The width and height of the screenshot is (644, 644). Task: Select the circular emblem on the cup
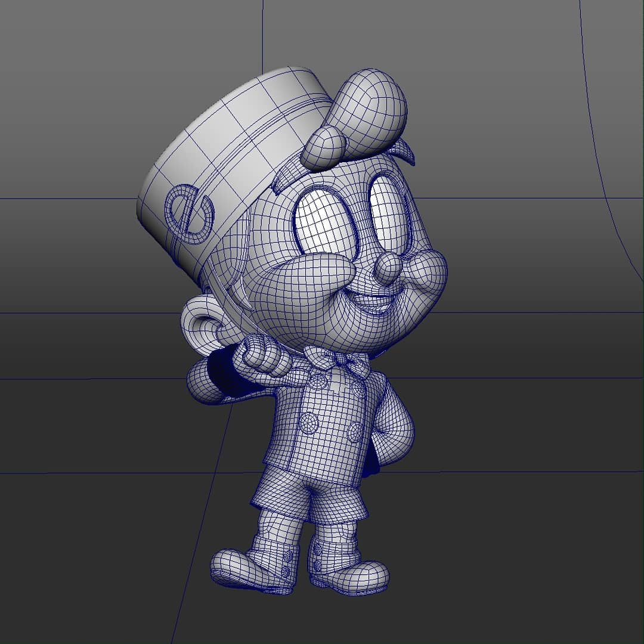click(190, 214)
